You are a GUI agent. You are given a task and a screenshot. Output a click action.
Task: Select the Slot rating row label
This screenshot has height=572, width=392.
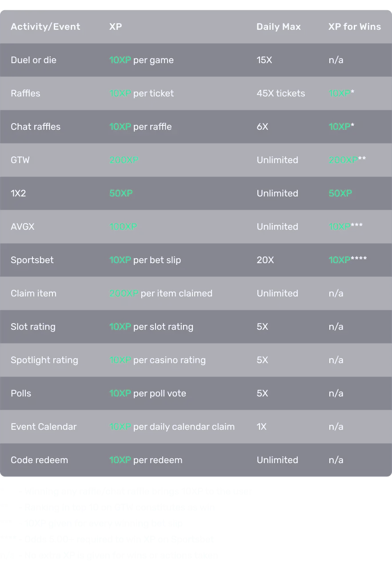click(x=33, y=327)
